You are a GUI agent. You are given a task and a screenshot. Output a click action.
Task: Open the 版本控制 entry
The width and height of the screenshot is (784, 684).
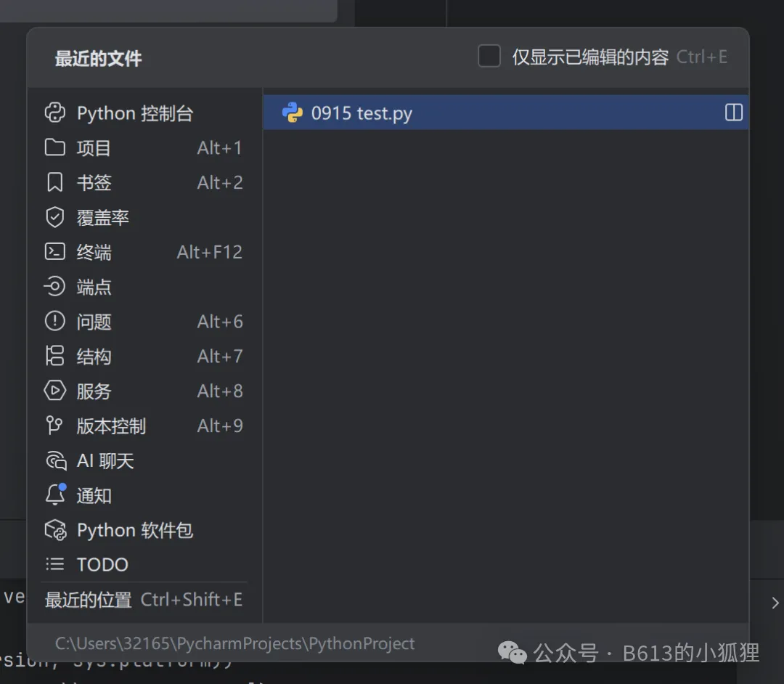(x=144, y=426)
